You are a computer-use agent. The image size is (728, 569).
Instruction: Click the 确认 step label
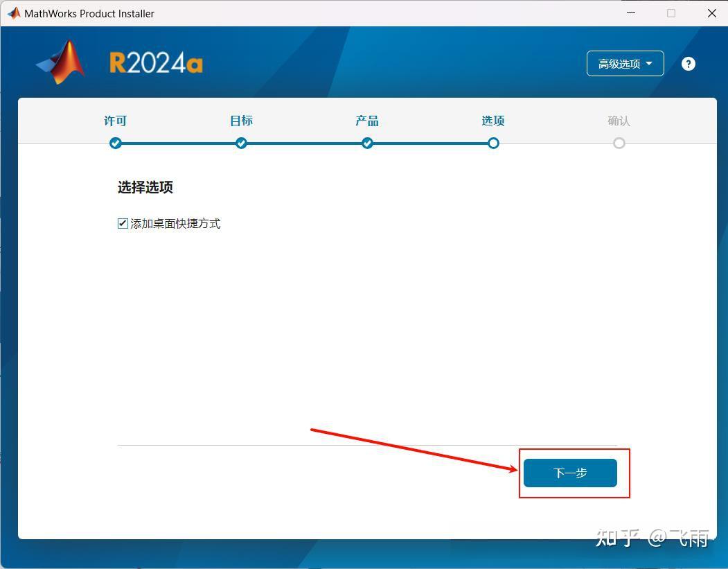(619, 121)
